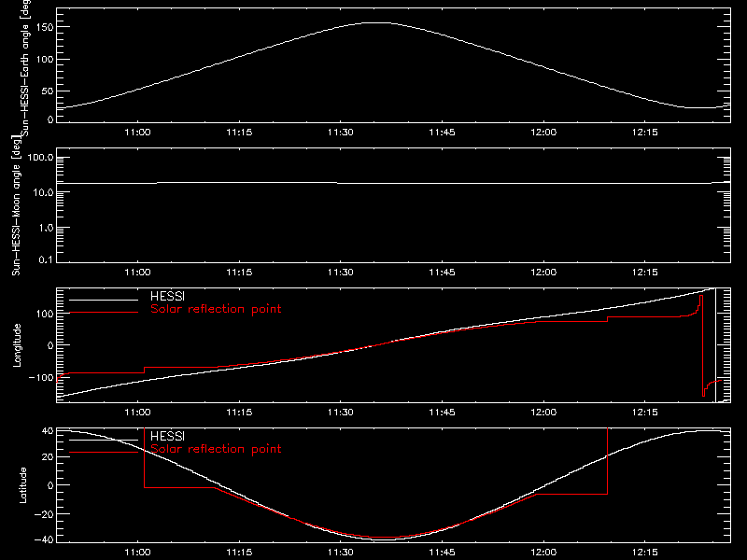
Task: Click the 12:15 time label under Earth angle plot
Action: [x=645, y=133]
